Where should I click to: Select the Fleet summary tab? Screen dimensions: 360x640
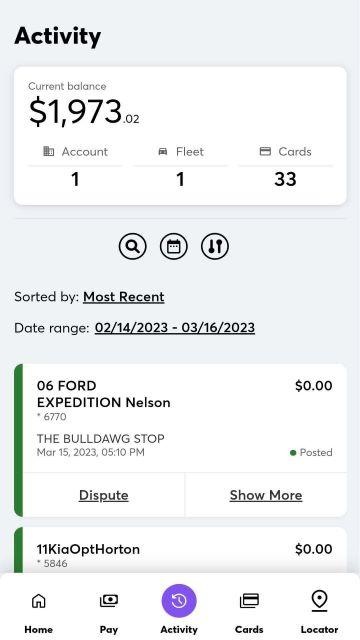(180, 169)
